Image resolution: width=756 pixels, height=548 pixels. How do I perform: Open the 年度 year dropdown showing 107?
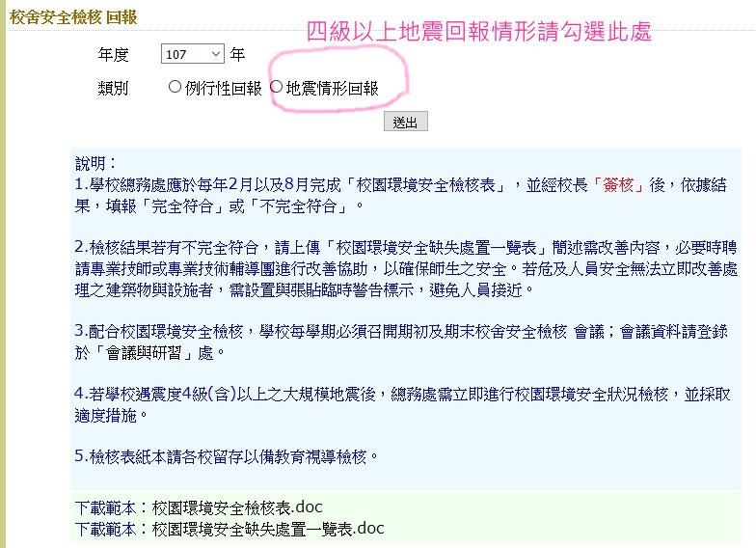click(x=193, y=55)
